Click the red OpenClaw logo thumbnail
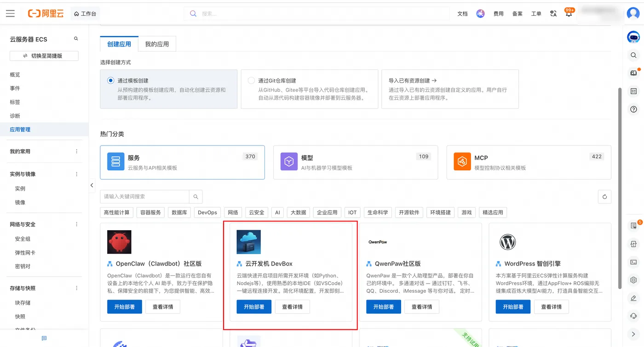The image size is (644, 347). click(x=119, y=242)
